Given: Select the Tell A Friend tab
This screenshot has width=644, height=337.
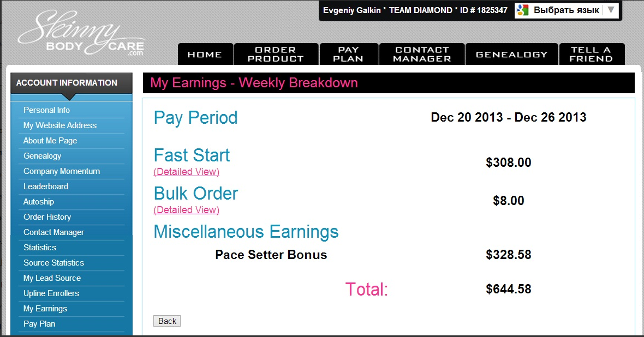Looking at the screenshot, I should 591,55.
